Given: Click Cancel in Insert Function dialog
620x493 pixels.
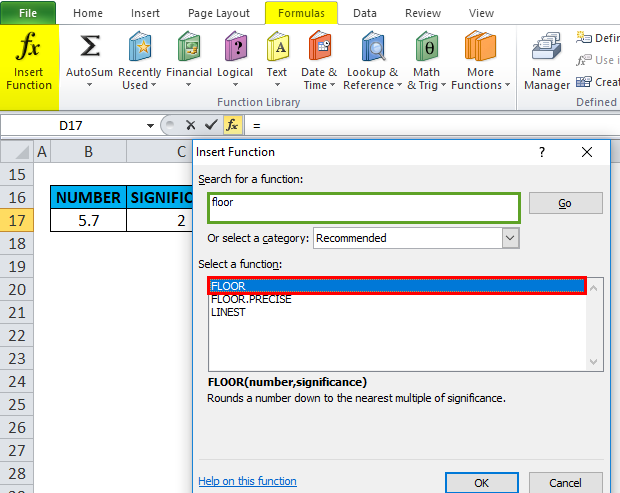Looking at the screenshot, I should click(565, 483).
